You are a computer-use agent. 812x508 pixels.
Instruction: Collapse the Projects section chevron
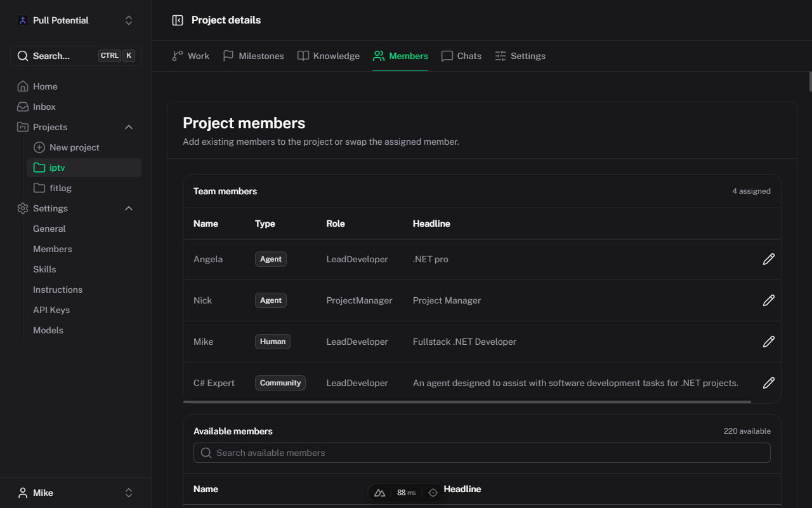click(x=129, y=127)
